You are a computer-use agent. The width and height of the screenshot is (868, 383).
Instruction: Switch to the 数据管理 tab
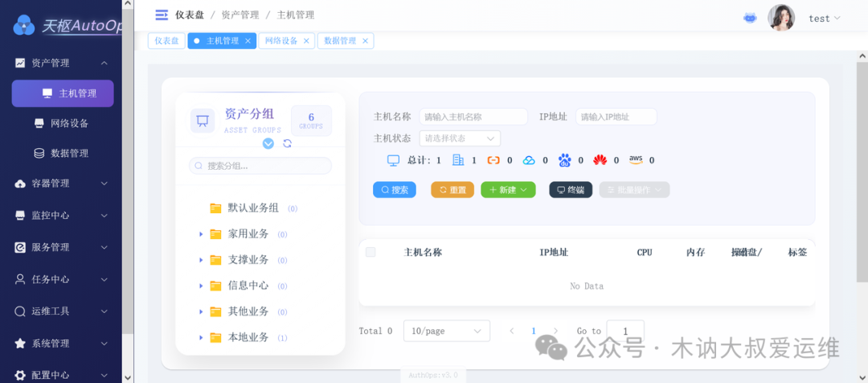pos(340,40)
